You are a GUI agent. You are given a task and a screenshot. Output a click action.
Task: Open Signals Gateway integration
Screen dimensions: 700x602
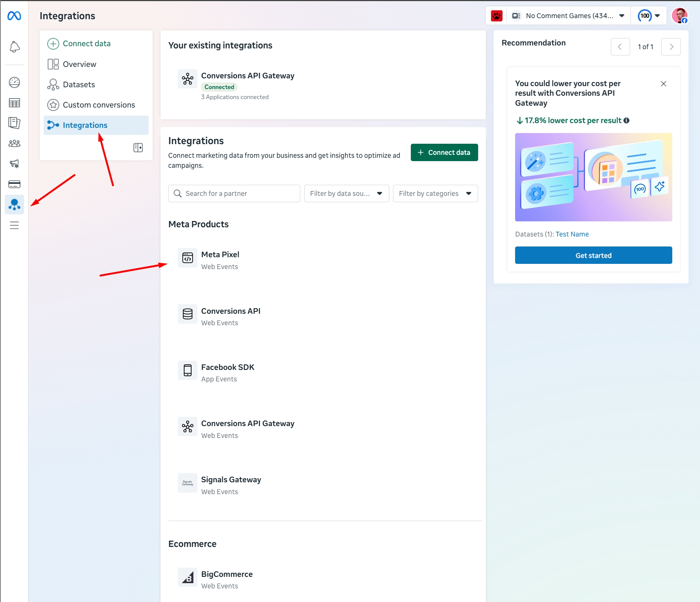pos(231,480)
